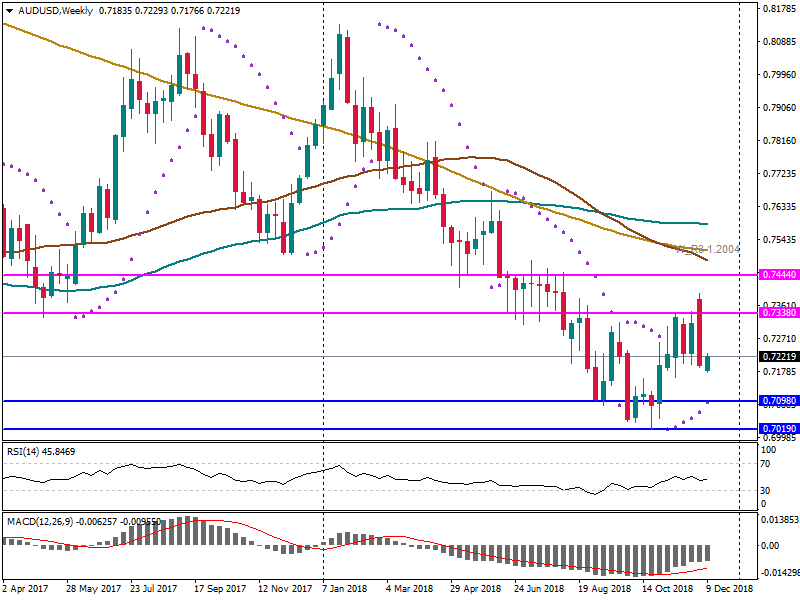Click the W_R3 1.2004 pivot label
This screenshot has height=600, width=800.
(x=705, y=248)
